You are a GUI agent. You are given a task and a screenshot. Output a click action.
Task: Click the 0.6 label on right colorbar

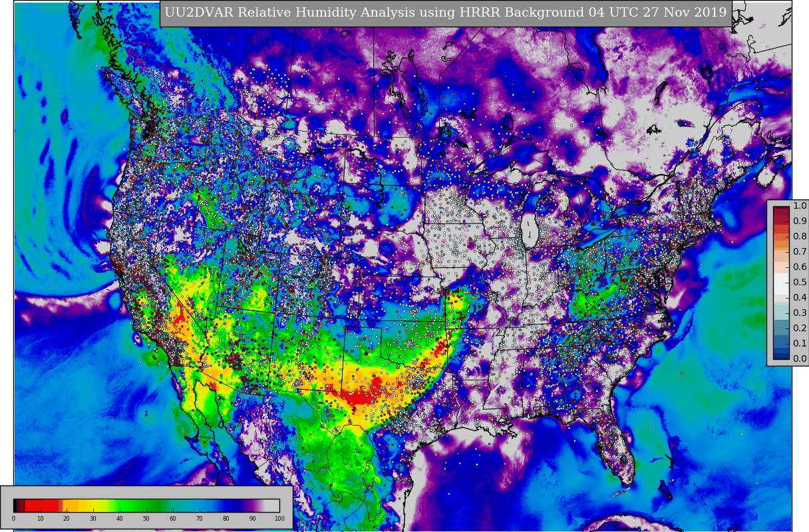(x=799, y=267)
